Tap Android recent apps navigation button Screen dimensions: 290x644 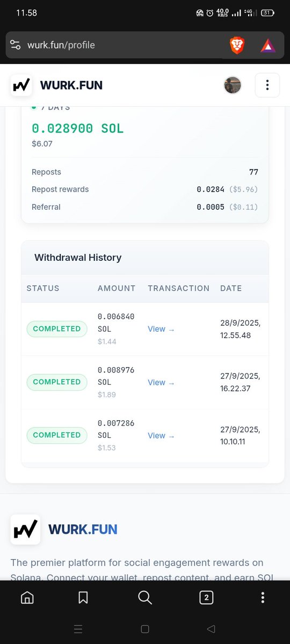(78, 629)
